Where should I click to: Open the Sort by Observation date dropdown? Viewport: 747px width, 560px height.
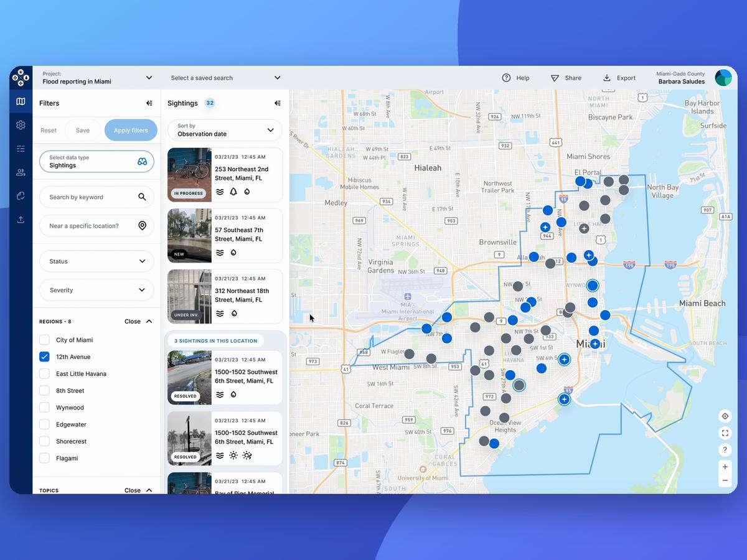(225, 130)
